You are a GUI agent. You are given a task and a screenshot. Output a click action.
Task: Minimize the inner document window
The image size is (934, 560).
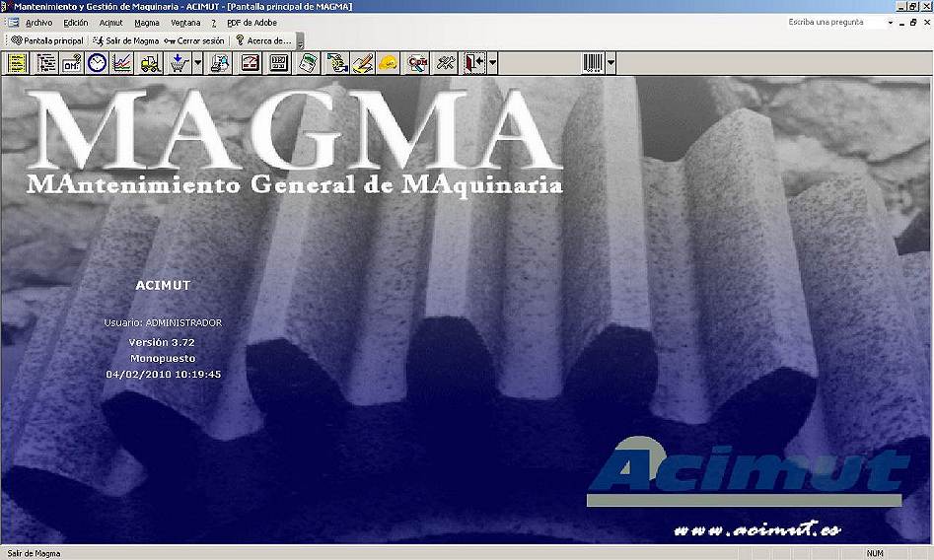point(901,23)
